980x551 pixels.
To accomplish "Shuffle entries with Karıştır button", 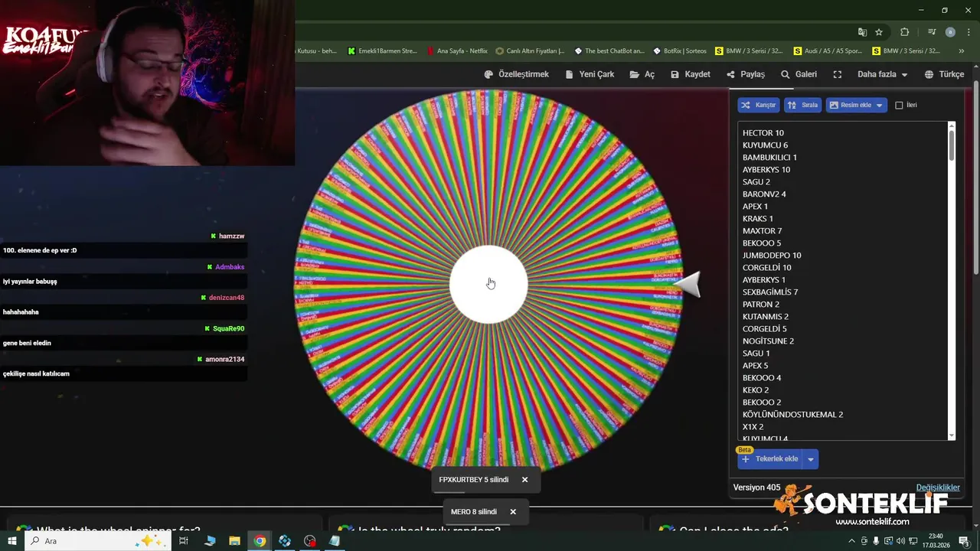I will [x=759, y=105].
